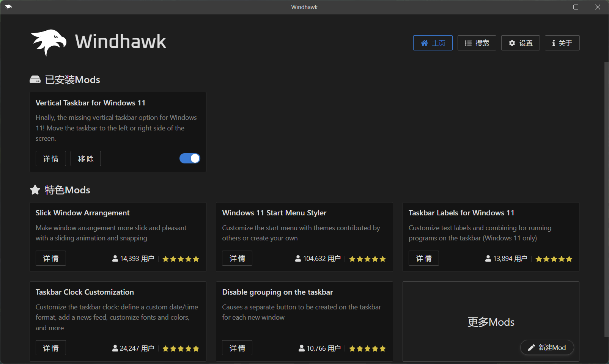Image resolution: width=609 pixels, height=364 pixels.
Task: Minimize the Windhawk window
Action: coord(554,7)
